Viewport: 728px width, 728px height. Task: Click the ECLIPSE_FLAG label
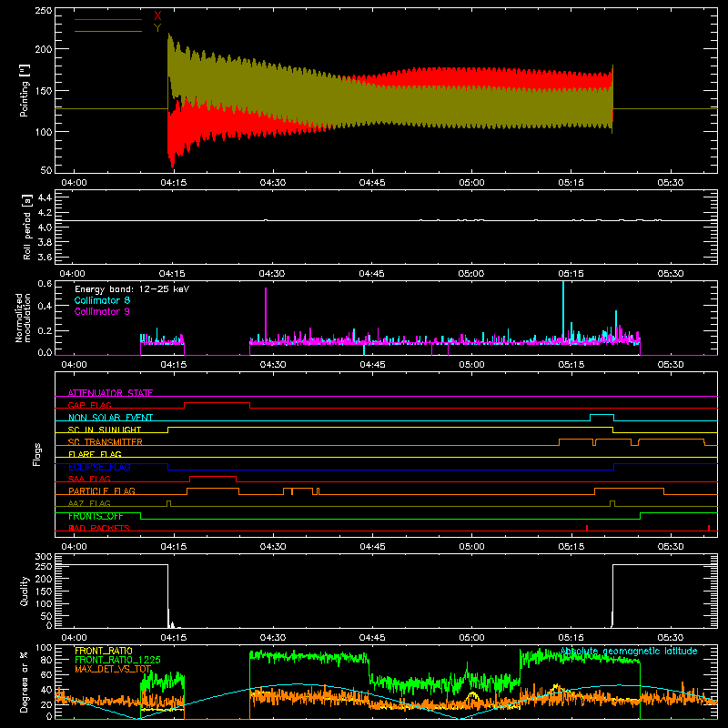[99, 467]
